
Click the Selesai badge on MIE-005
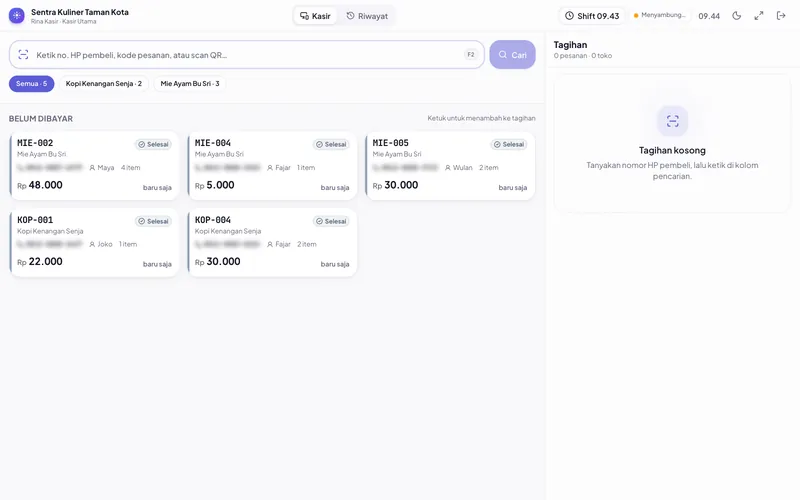click(x=509, y=144)
